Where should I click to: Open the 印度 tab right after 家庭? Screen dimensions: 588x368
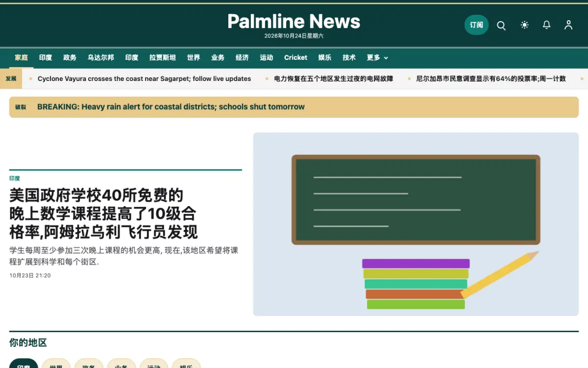click(x=46, y=57)
